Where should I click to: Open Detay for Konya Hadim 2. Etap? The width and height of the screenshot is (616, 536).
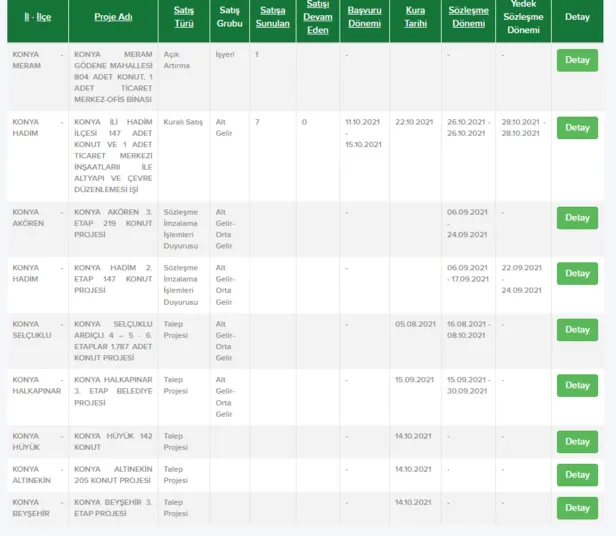point(577,274)
